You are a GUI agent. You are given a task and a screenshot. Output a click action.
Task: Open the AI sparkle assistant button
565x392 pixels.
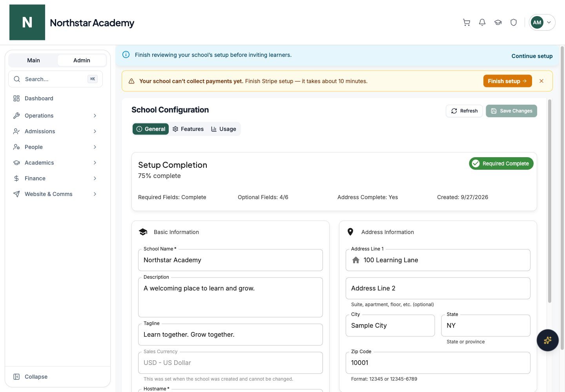548,340
